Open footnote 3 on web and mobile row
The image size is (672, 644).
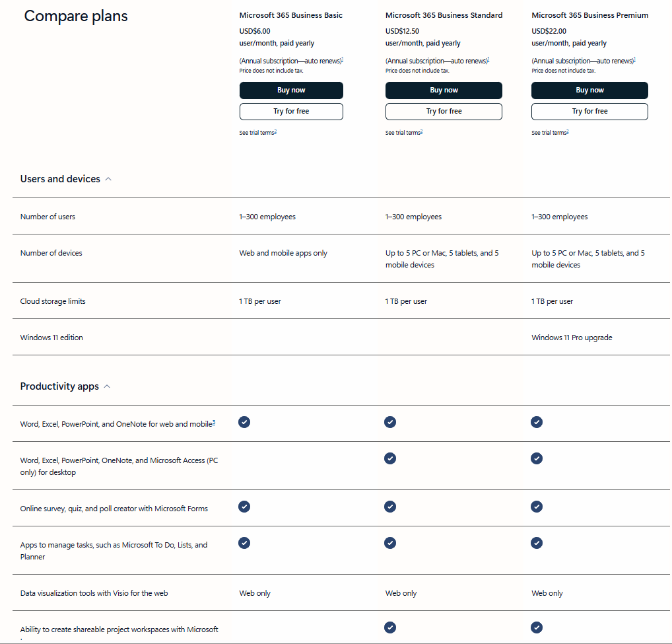214,423
